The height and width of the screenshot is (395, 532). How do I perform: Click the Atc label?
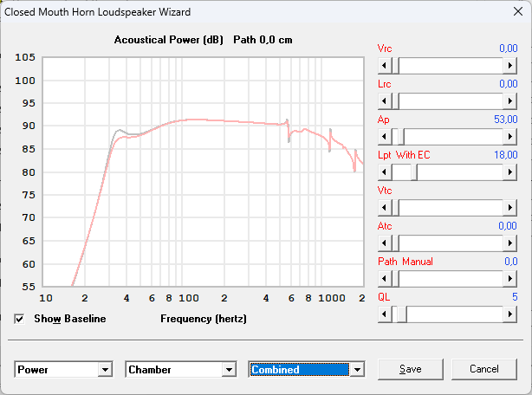tap(385, 226)
